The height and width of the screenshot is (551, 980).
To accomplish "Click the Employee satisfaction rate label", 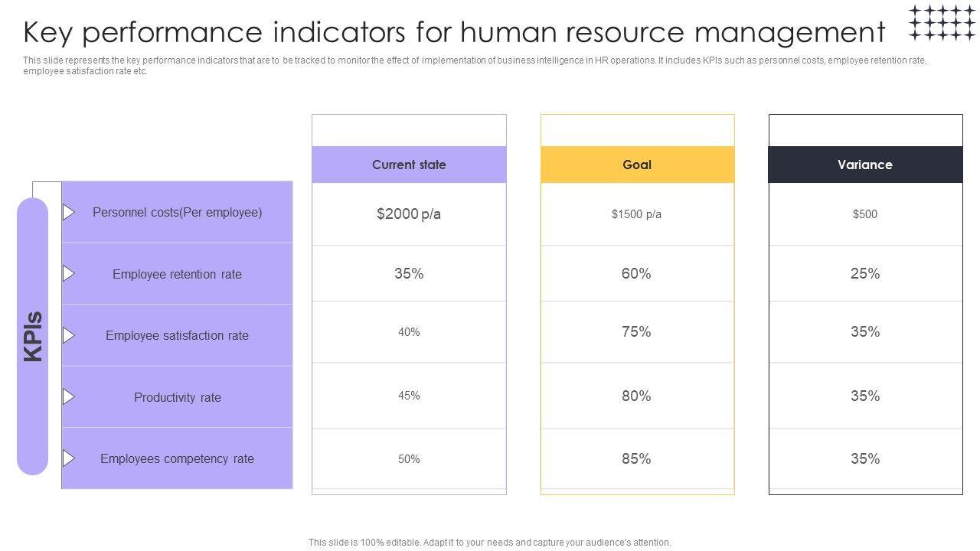I will pyautogui.click(x=178, y=335).
